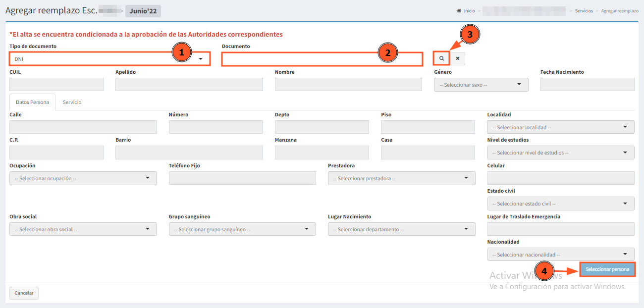
Task: Switch to the Servicio tab
Action: click(72, 102)
